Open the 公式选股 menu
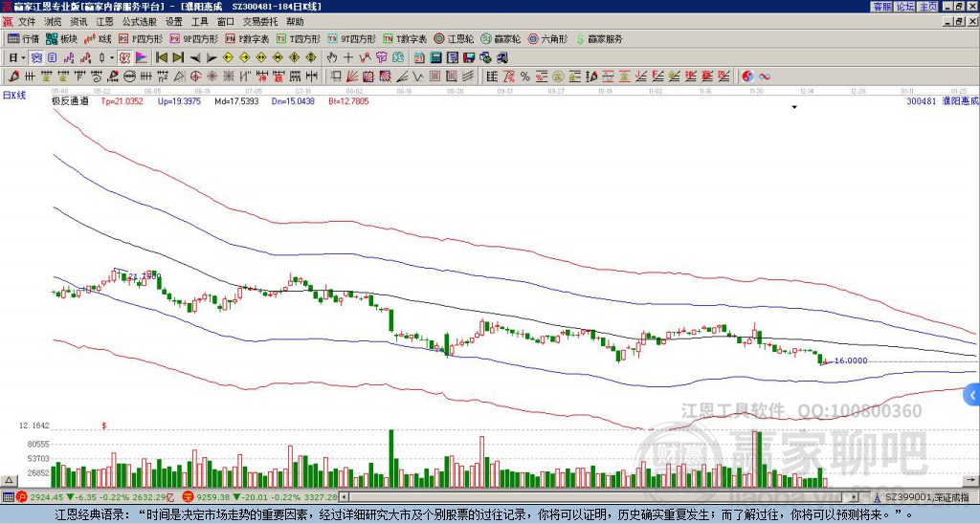This screenshot has width=980, height=524. [x=140, y=22]
